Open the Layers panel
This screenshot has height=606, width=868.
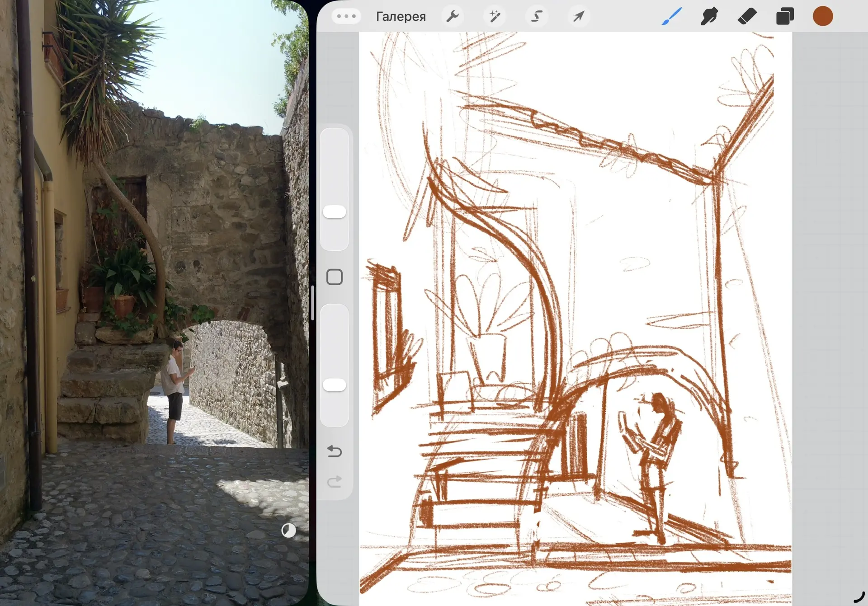point(785,17)
